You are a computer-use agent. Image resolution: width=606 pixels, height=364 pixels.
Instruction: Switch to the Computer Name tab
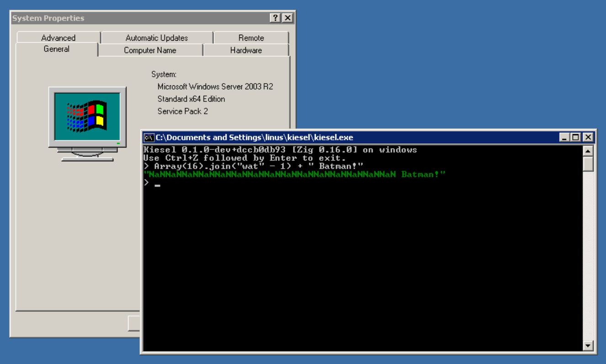[x=150, y=50]
